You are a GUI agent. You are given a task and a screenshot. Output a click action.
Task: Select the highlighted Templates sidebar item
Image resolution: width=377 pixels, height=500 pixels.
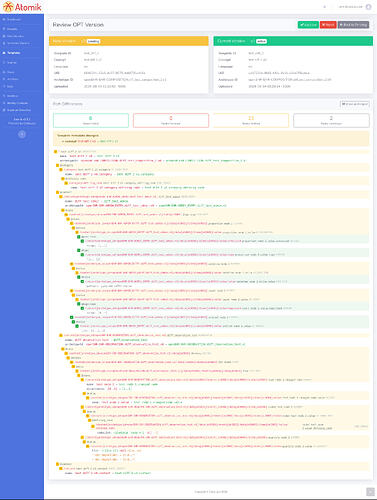12,53
